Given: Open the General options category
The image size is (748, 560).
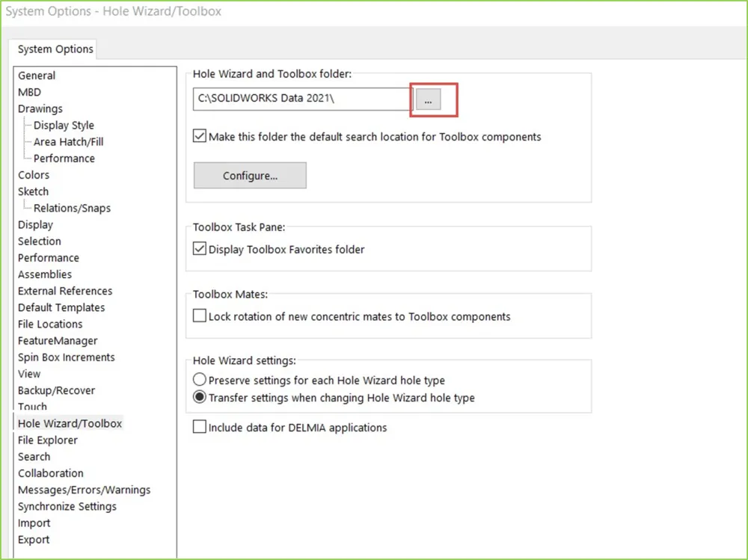Looking at the screenshot, I should [37, 76].
